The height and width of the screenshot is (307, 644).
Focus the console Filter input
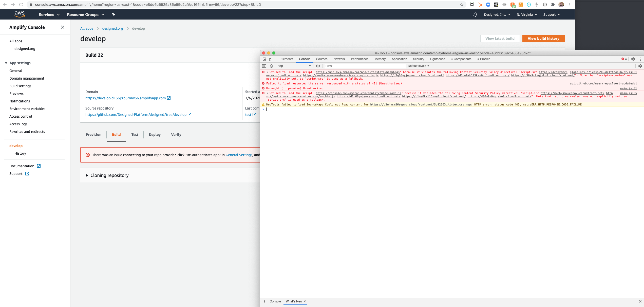tap(364, 66)
